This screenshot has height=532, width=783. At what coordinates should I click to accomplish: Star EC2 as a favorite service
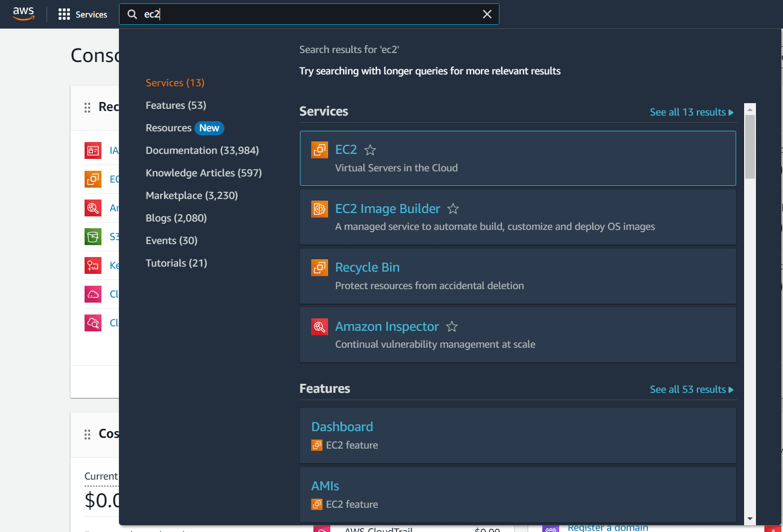370,150
